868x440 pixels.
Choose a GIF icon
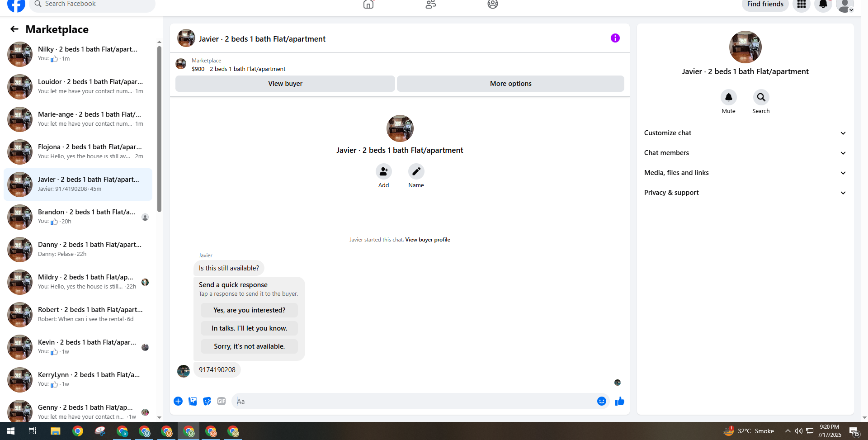click(222, 401)
